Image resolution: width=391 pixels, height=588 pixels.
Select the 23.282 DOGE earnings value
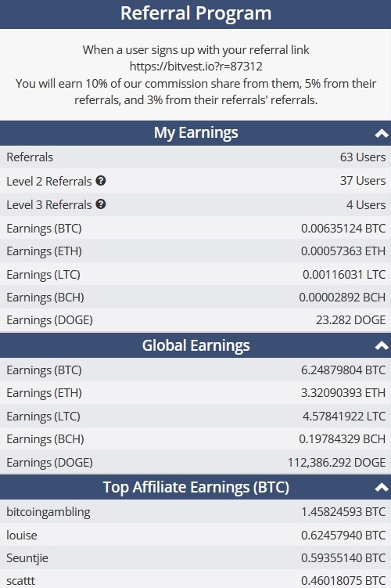coord(350,320)
